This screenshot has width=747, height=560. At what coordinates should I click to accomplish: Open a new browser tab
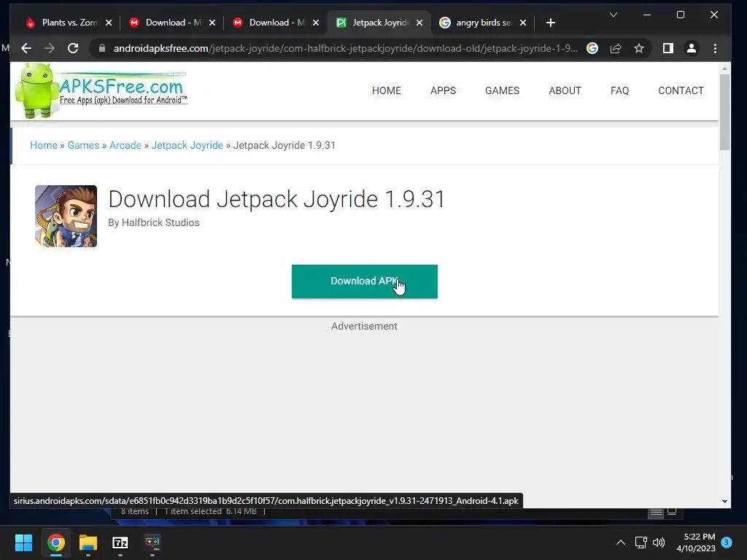[x=551, y=23]
